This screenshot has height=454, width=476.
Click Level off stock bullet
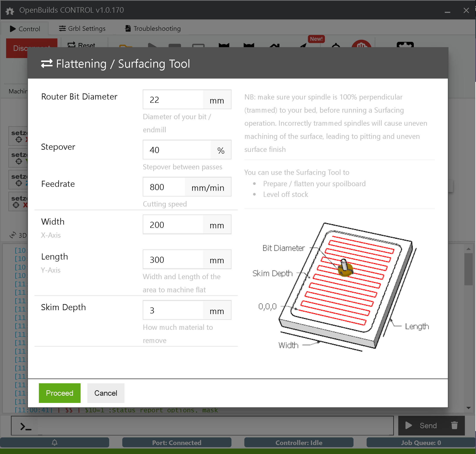pos(285,194)
